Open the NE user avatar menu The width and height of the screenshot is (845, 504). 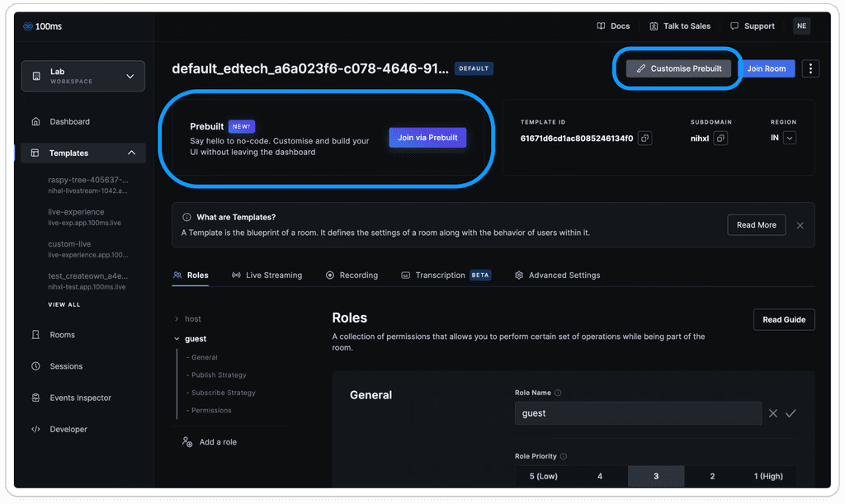(x=801, y=26)
